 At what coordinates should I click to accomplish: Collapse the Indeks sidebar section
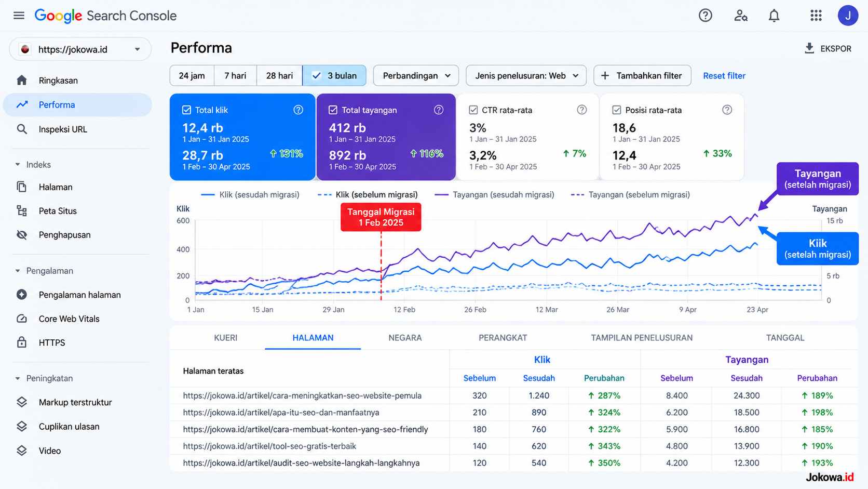click(18, 165)
